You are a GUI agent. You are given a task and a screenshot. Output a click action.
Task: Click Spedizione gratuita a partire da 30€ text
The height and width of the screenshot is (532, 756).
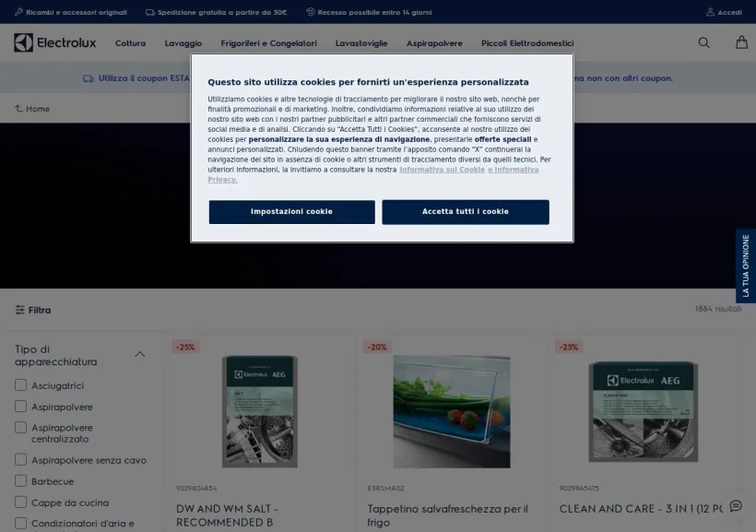click(x=222, y=12)
